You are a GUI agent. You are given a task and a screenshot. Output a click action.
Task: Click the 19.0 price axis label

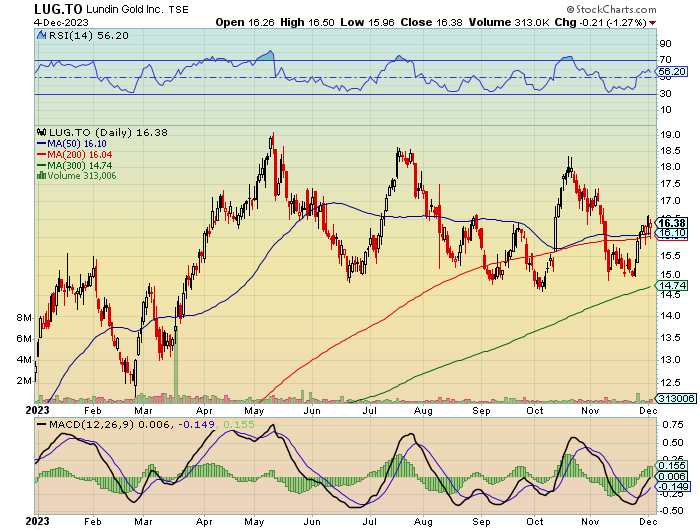(670, 134)
